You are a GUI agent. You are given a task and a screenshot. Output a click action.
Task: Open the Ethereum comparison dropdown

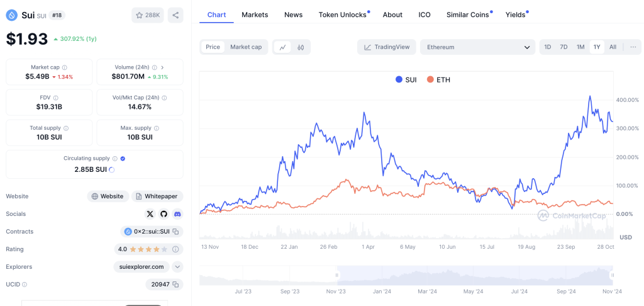478,47
